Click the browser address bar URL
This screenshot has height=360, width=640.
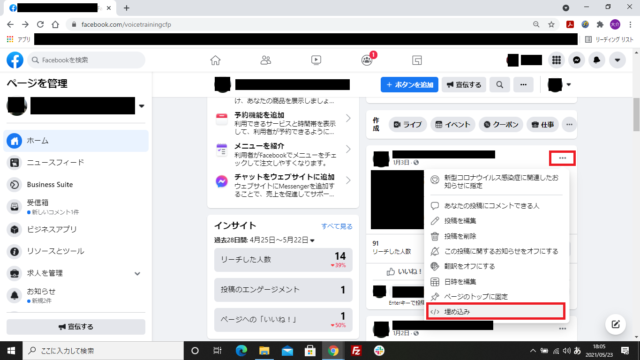point(126,24)
